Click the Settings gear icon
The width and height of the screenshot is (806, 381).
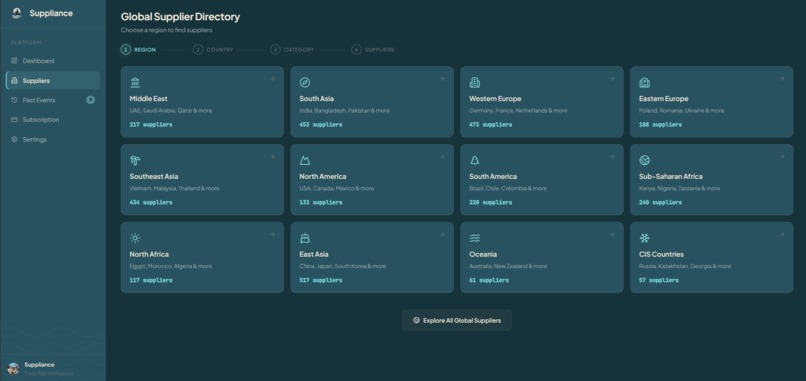click(14, 139)
